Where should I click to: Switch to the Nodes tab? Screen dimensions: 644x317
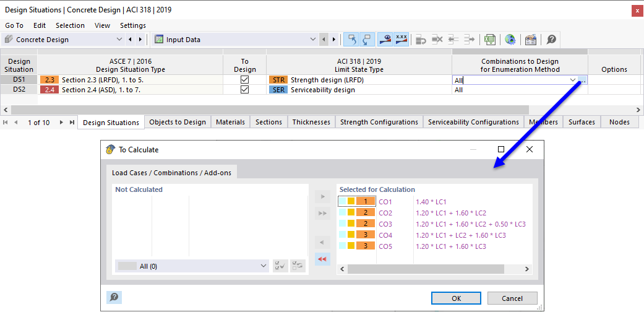[619, 122]
